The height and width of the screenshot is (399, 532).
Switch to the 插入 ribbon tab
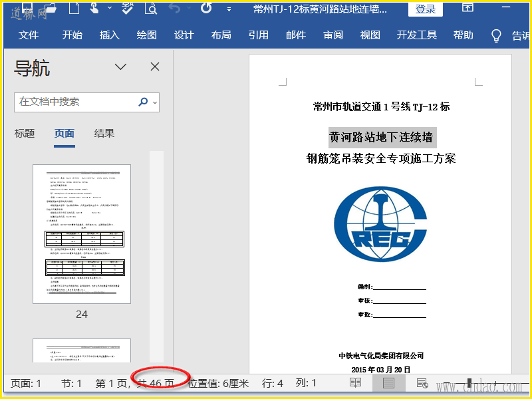coord(110,35)
